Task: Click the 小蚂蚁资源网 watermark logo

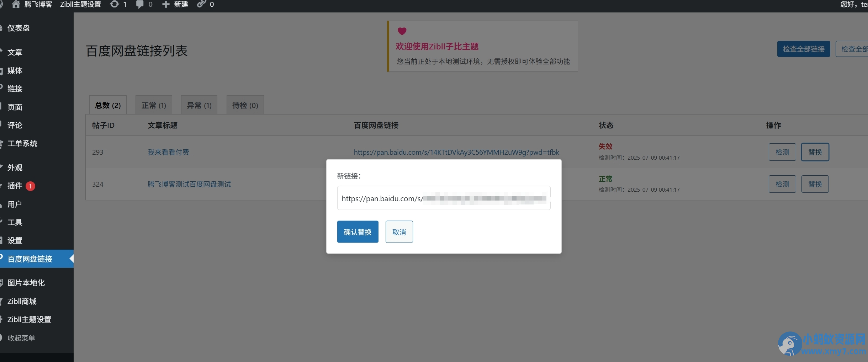Action: point(822,344)
